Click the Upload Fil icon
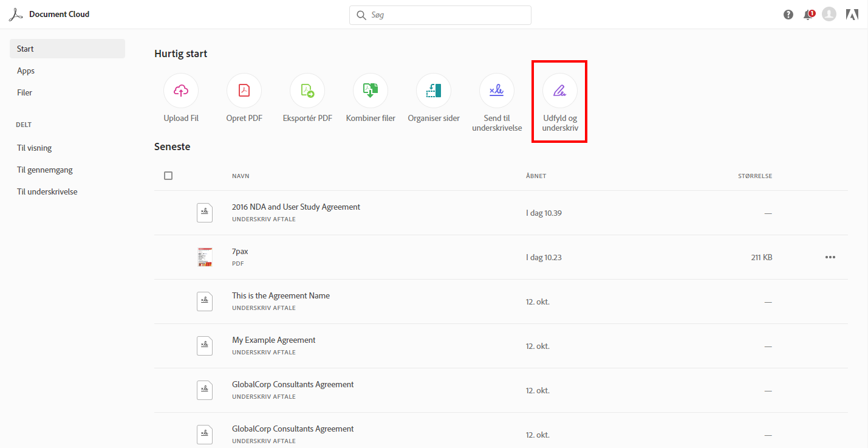The image size is (868, 448). click(181, 91)
